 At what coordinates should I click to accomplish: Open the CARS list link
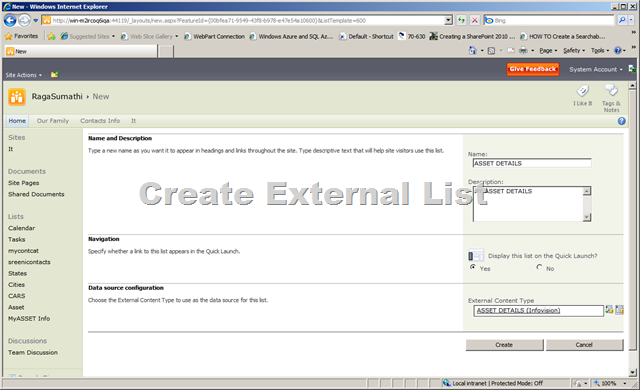point(16,296)
